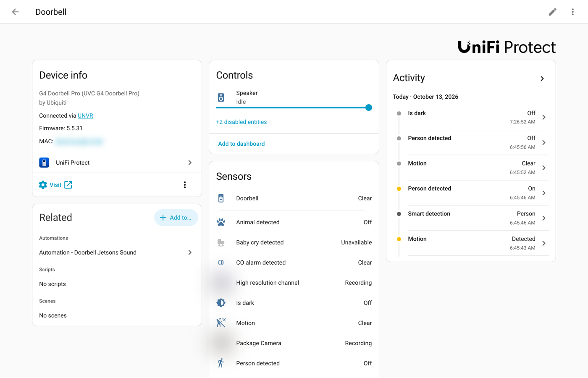Click the Animal detected Off value

point(367,222)
